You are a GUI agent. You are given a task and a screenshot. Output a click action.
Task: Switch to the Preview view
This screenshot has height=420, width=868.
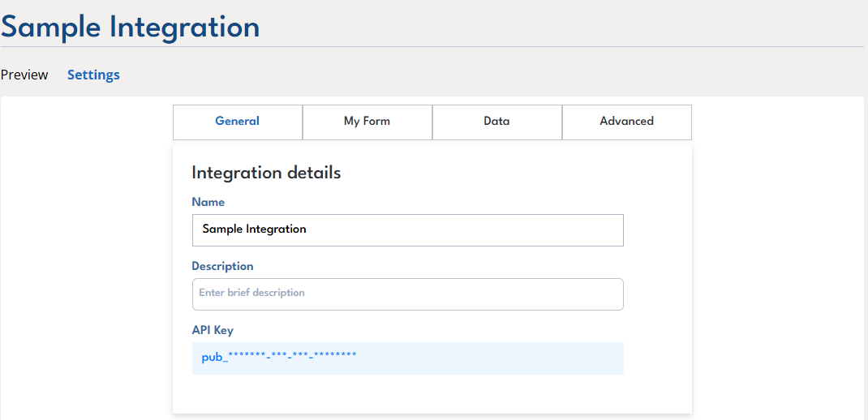tap(24, 75)
